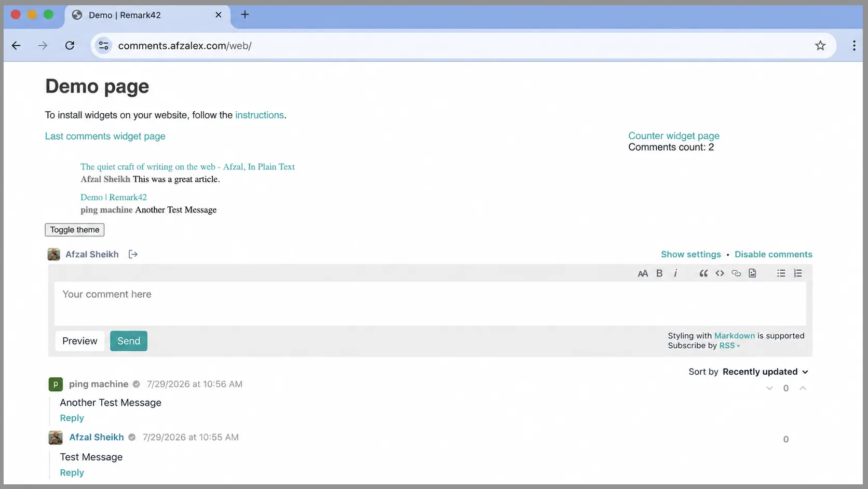Click the Afzal Sheikh name above editor
This screenshot has width=868, height=489.
92,254
